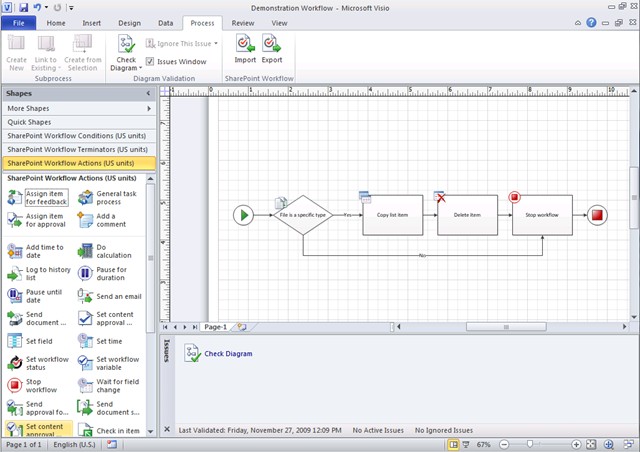The height and width of the screenshot is (452, 640).
Task: Click the zoom slider handle in status bar
Action: [x=530, y=444]
